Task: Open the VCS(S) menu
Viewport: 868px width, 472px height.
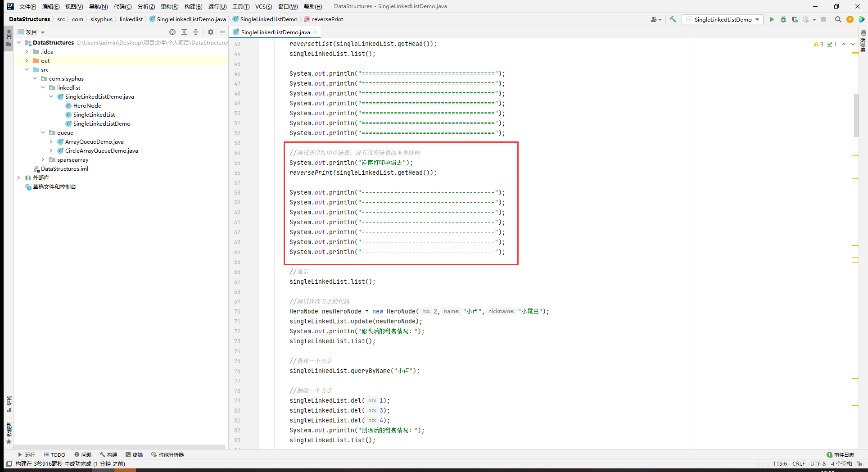Action: pos(263,6)
